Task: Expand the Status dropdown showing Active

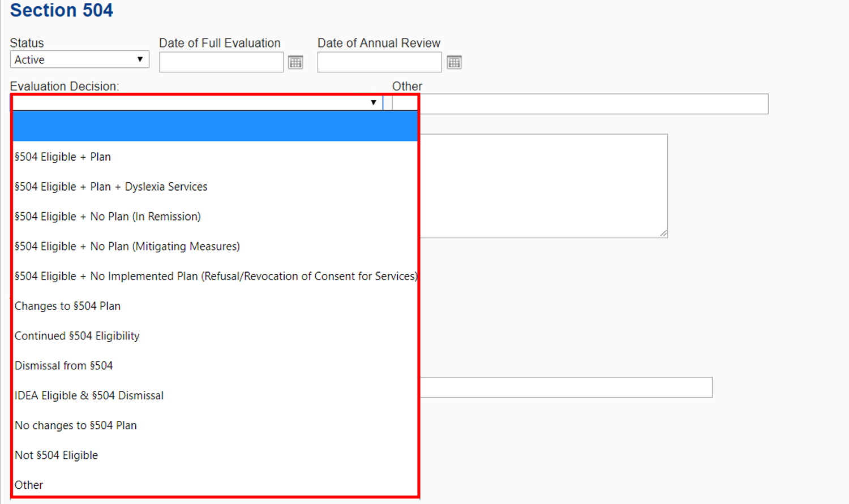Action: [x=79, y=59]
